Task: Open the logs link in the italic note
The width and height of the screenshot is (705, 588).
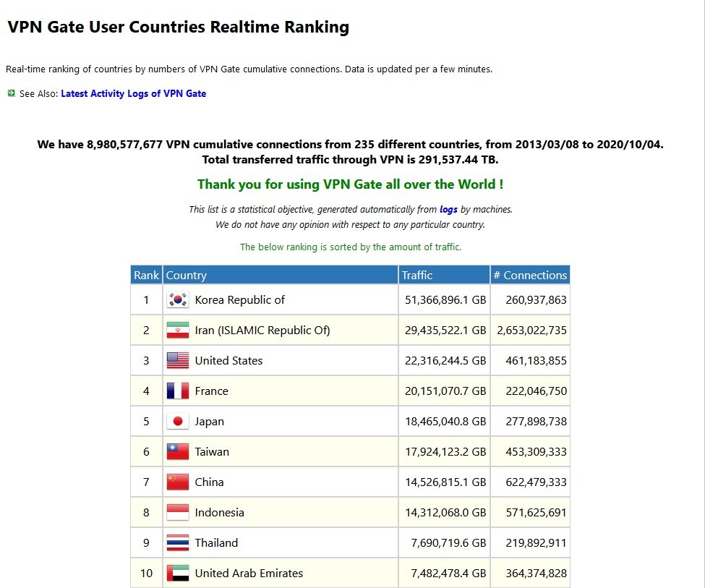Action: coord(448,210)
